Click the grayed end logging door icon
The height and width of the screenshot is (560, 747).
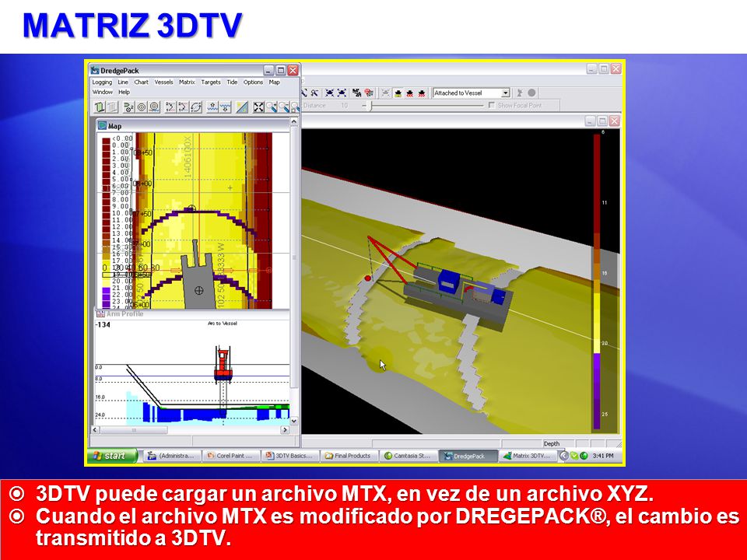click(x=112, y=107)
